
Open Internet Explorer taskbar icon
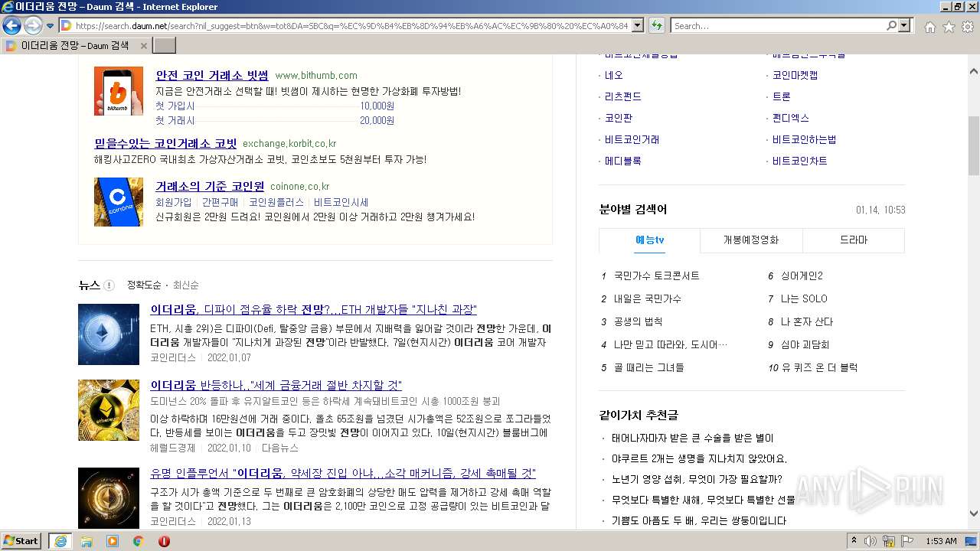pos(60,541)
